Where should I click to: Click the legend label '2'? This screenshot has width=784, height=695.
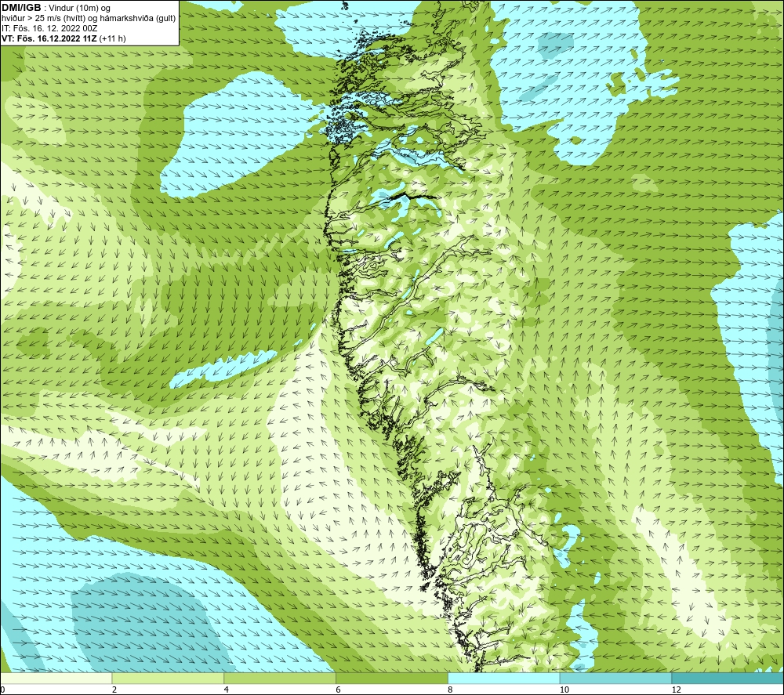(114, 690)
